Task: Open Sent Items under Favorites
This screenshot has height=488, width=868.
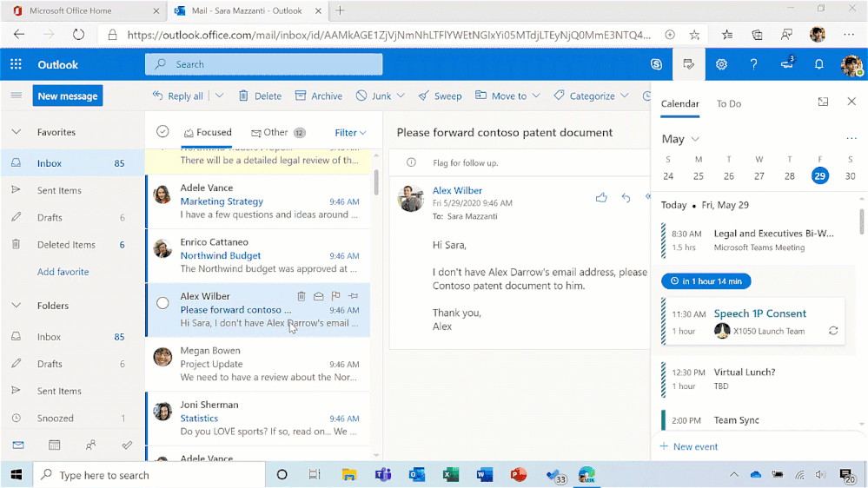Action: point(72,190)
